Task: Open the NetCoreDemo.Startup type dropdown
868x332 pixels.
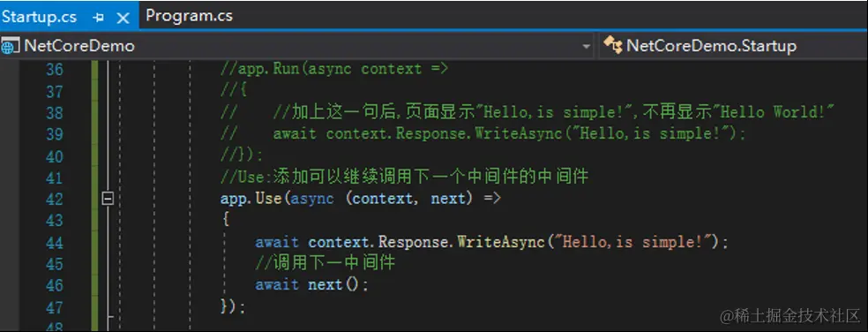Action: pyautogui.click(x=733, y=46)
